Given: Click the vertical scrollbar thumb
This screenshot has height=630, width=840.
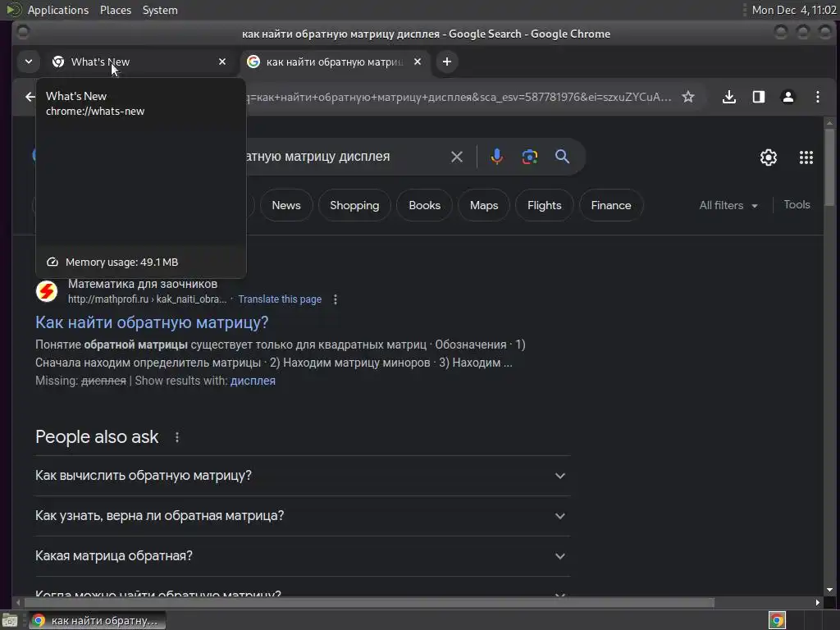Looking at the screenshot, I should tap(829, 167).
